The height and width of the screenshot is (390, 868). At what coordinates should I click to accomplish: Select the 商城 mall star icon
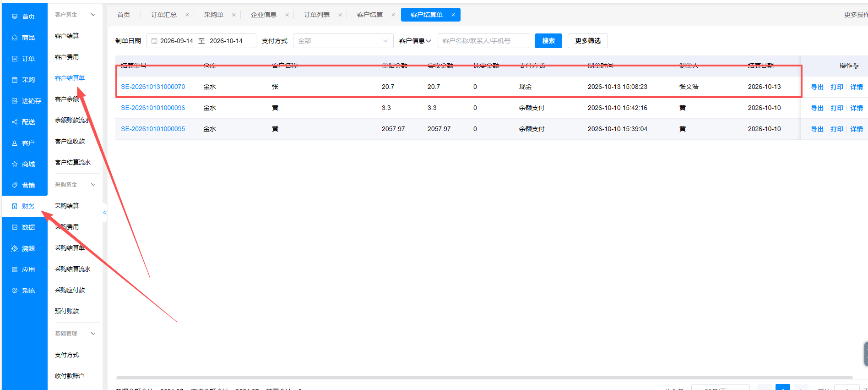point(15,164)
